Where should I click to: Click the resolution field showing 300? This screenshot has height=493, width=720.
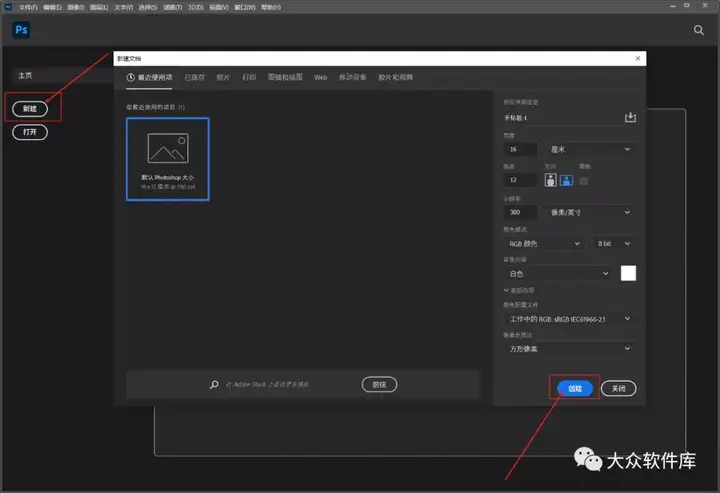(520, 212)
